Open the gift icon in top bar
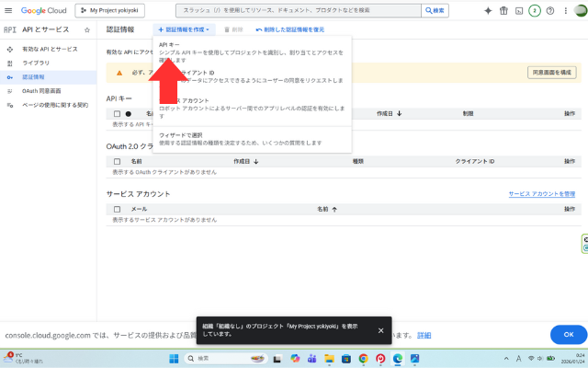This screenshot has height=368, width=588. click(503, 10)
